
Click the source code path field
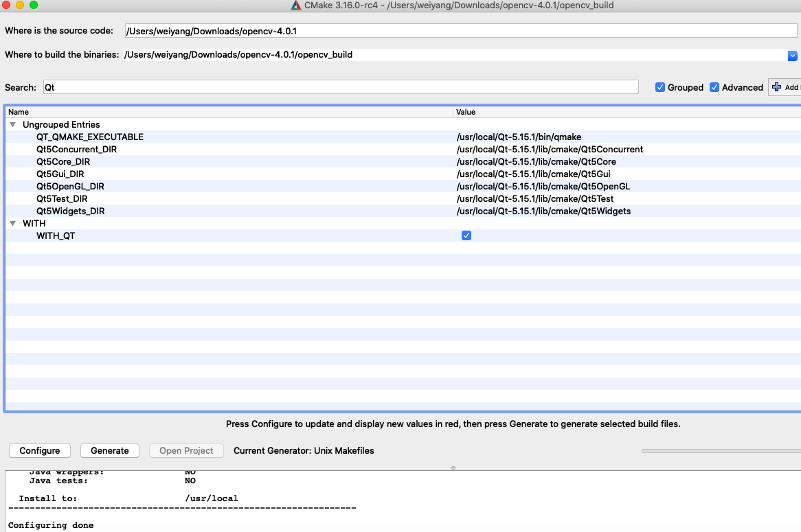pos(461,31)
